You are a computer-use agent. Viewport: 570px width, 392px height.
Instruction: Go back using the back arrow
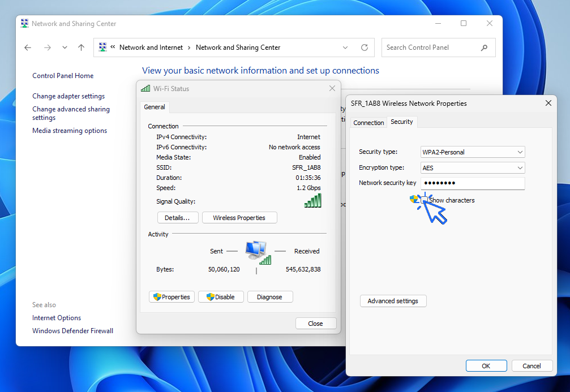coord(28,48)
